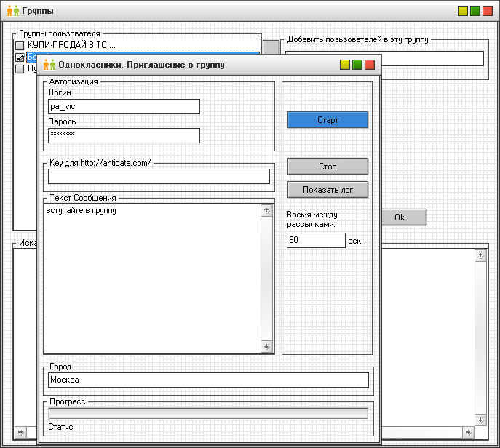The height and width of the screenshot is (448, 500).
Task: Check the КУПИ-ПРОДАЙ В ТО group checkbox
Action: tap(20, 46)
